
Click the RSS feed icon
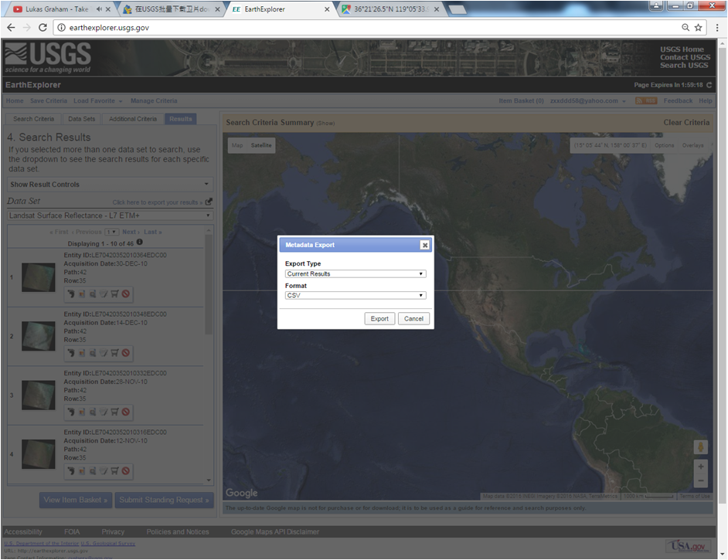pyautogui.click(x=646, y=100)
